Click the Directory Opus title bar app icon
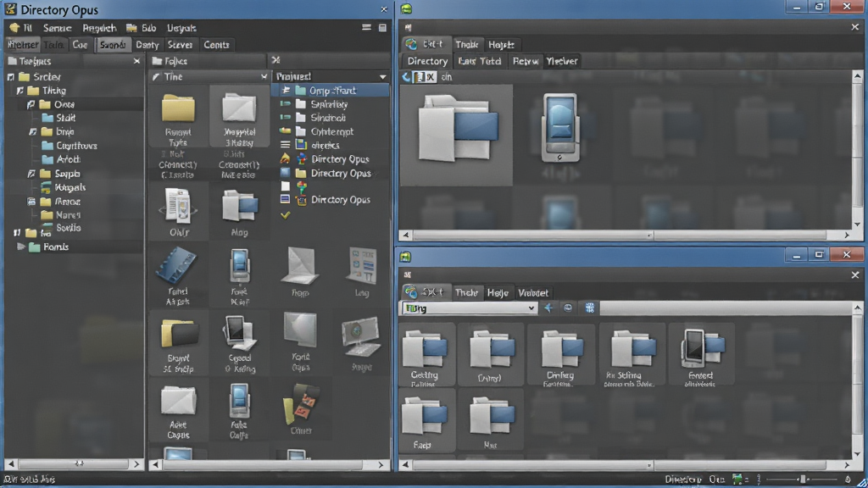 coord(10,9)
